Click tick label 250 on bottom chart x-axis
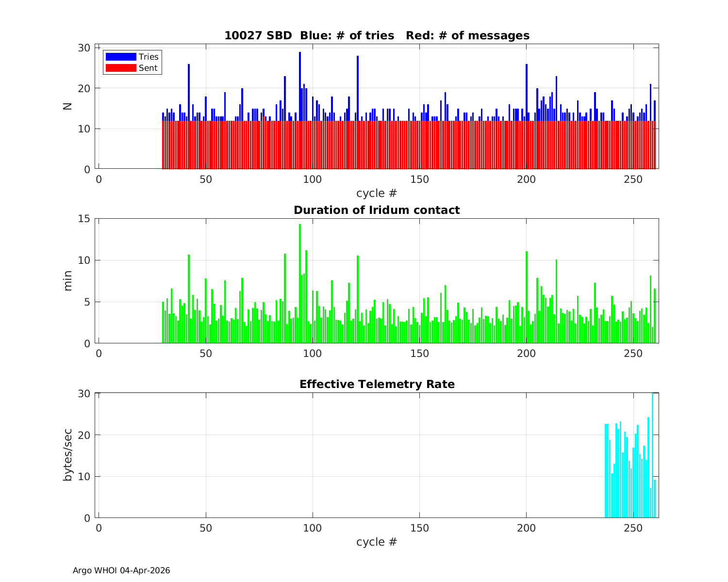Viewport: 728px width, 582px height. 633,528
